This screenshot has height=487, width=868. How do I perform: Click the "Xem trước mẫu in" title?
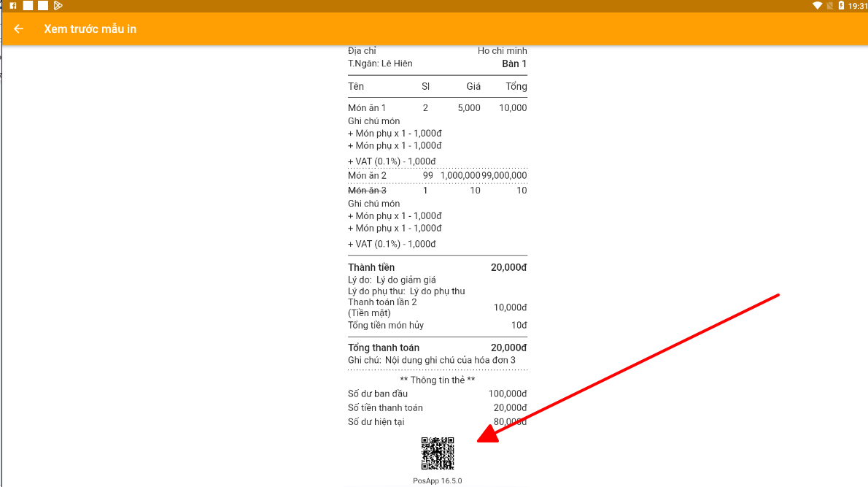point(90,29)
